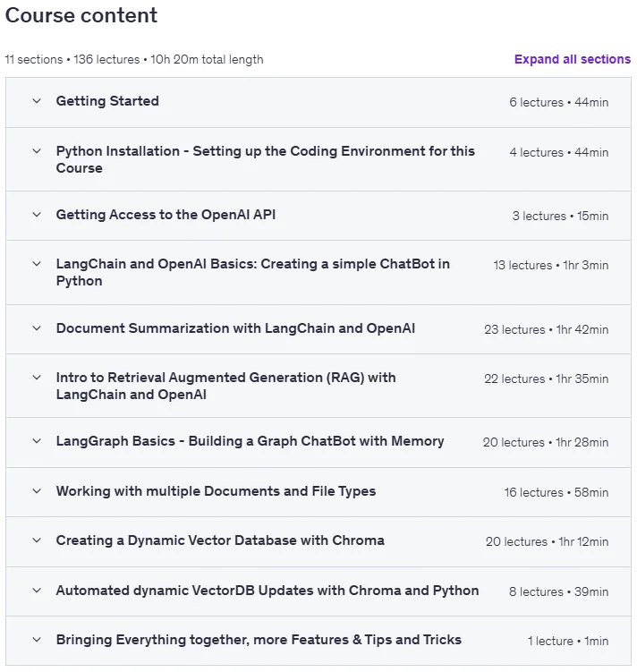The width and height of the screenshot is (637, 672).
Task: Click the 1 lecture 1min label
Action: (568, 642)
